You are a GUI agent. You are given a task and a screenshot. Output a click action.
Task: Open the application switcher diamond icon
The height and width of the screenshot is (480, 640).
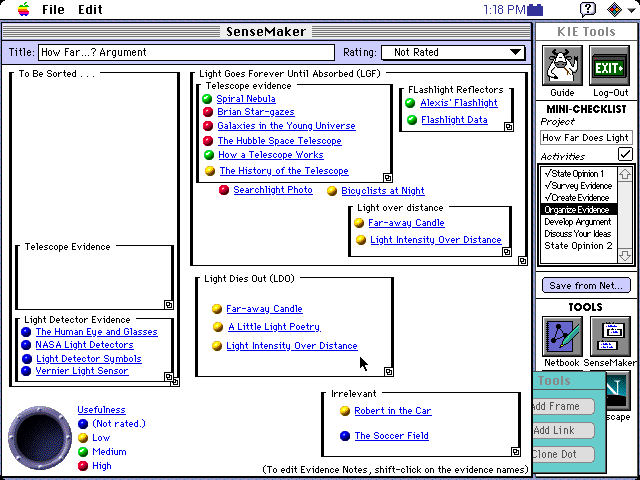[x=615, y=9]
